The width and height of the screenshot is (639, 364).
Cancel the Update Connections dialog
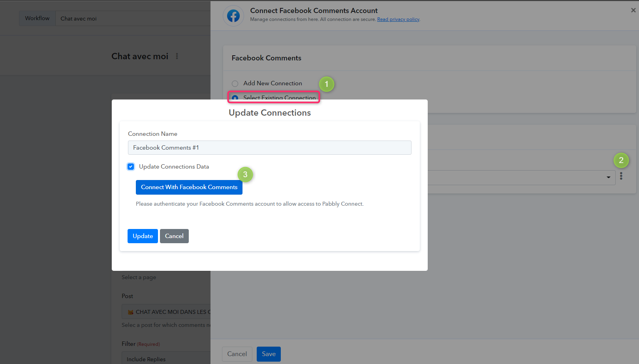pos(174,236)
